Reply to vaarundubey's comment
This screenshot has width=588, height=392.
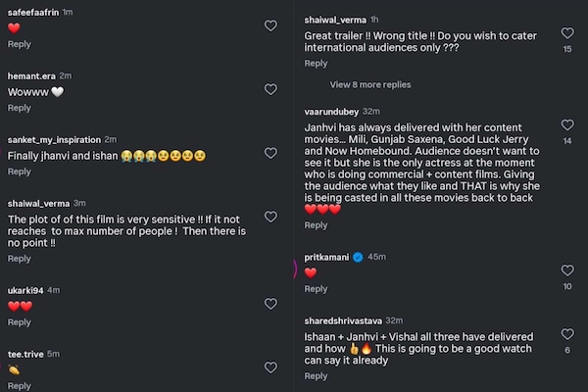[x=316, y=225]
